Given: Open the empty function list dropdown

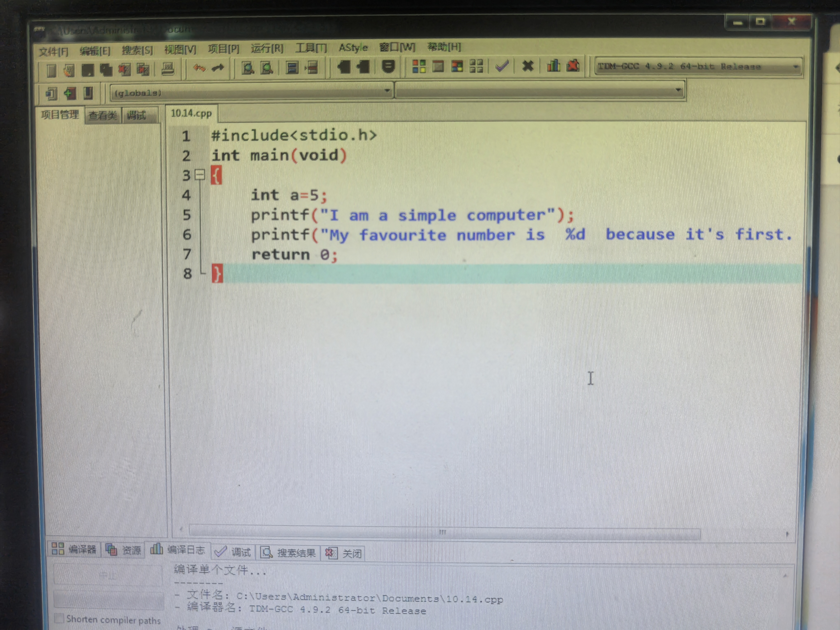Looking at the screenshot, I should pyautogui.click(x=678, y=90).
